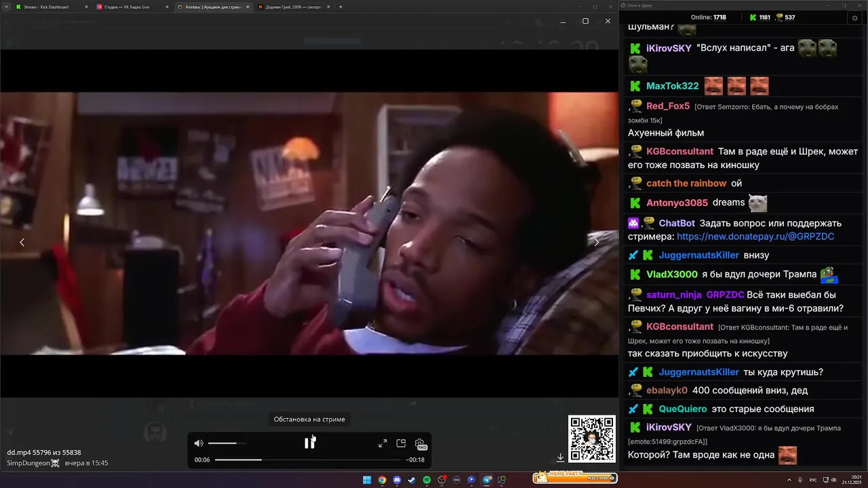The width and height of the screenshot is (868, 488).
Task: Click the video frame to toggle playback
Action: (x=309, y=223)
